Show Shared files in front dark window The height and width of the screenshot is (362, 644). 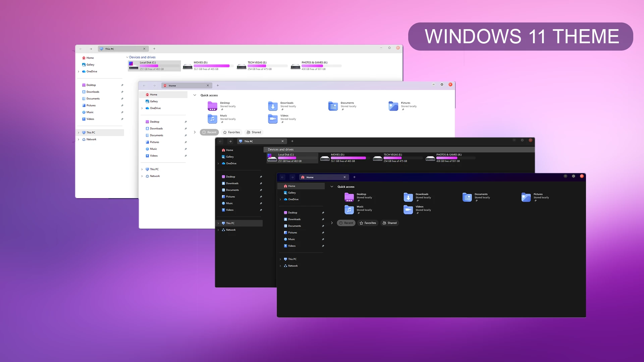389,223
